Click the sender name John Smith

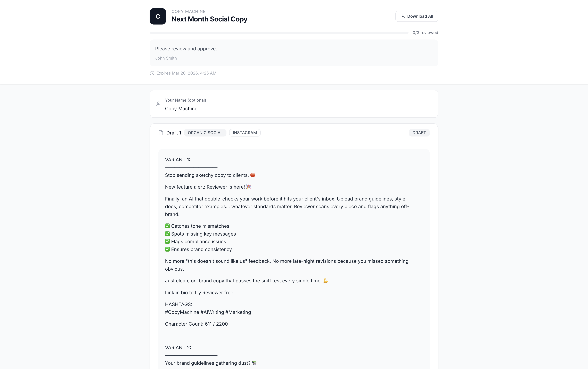click(166, 58)
